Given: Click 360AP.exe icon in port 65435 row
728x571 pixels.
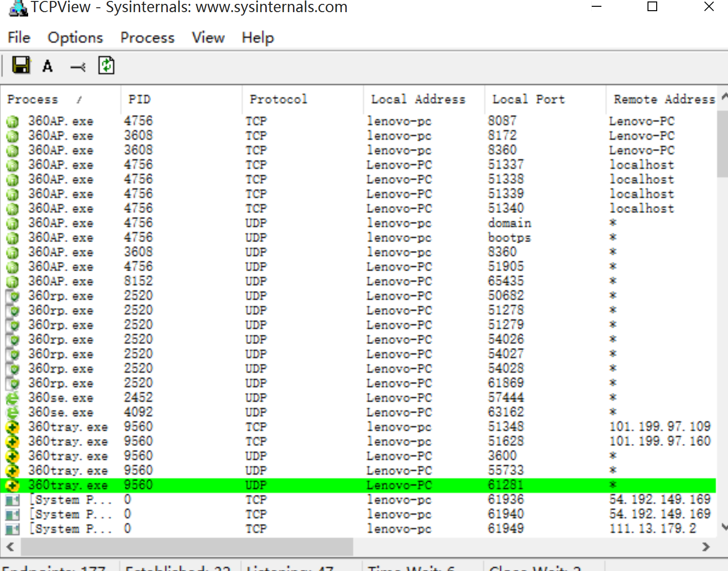Looking at the screenshot, I should [x=13, y=281].
